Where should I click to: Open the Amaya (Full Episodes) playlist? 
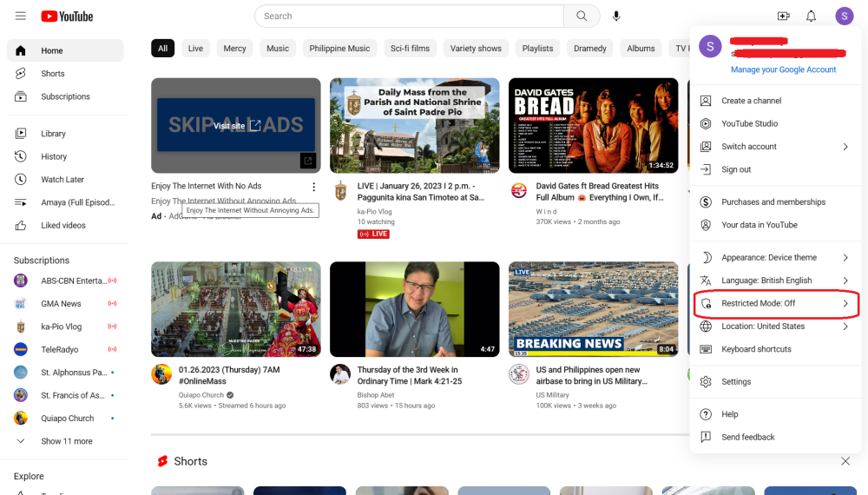point(65,202)
